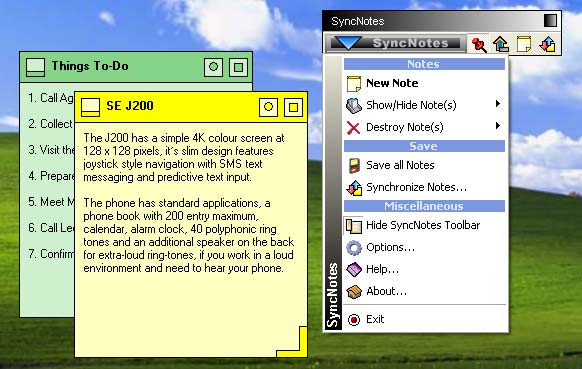Screen dimensions: 582x369
Task: Click the box icon beside About
Action: pyautogui.click(x=354, y=292)
